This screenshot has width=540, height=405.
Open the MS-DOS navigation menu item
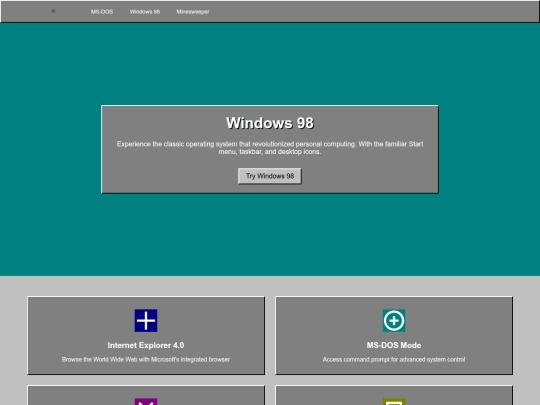point(102,12)
